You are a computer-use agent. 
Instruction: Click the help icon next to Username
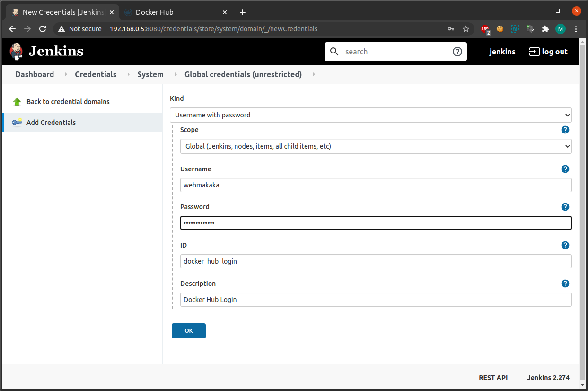tap(565, 169)
